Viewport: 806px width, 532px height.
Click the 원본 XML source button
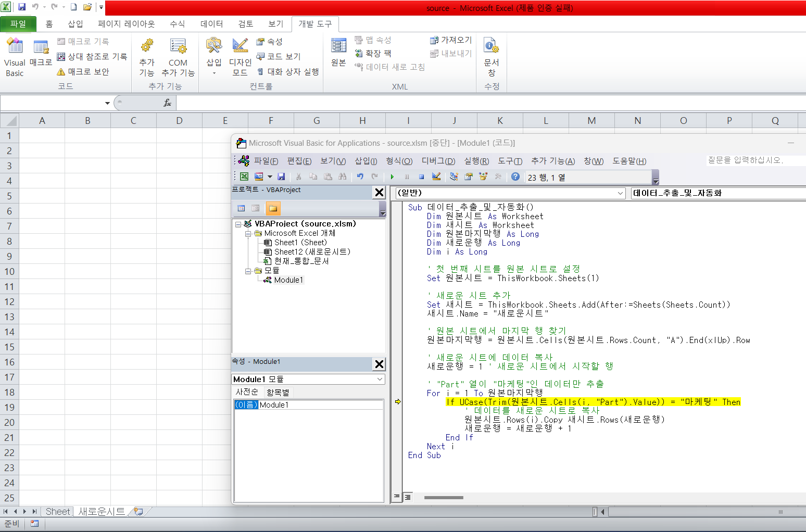[338, 53]
